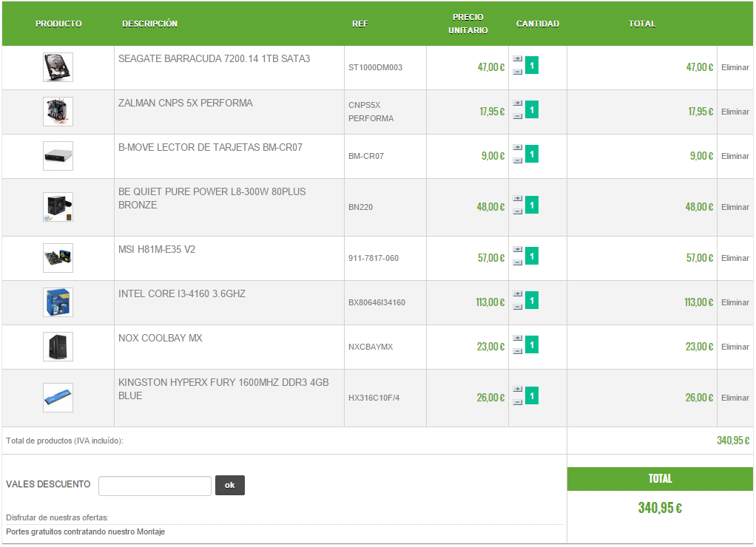Decrease quantity of MSI H81M-E35 V2
This screenshot has width=756, height=547.
point(517,262)
